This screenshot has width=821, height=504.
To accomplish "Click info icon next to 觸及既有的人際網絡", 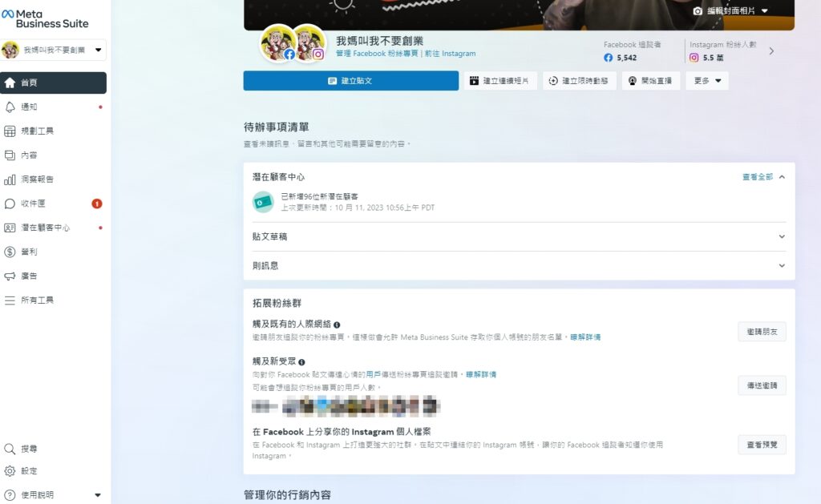I will point(337,325).
